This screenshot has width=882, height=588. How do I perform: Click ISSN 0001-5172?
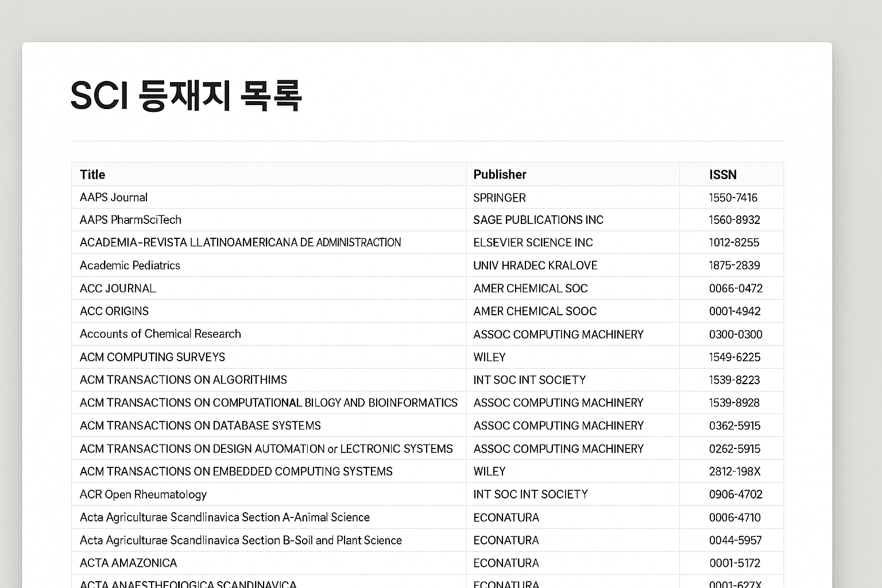click(735, 563)
